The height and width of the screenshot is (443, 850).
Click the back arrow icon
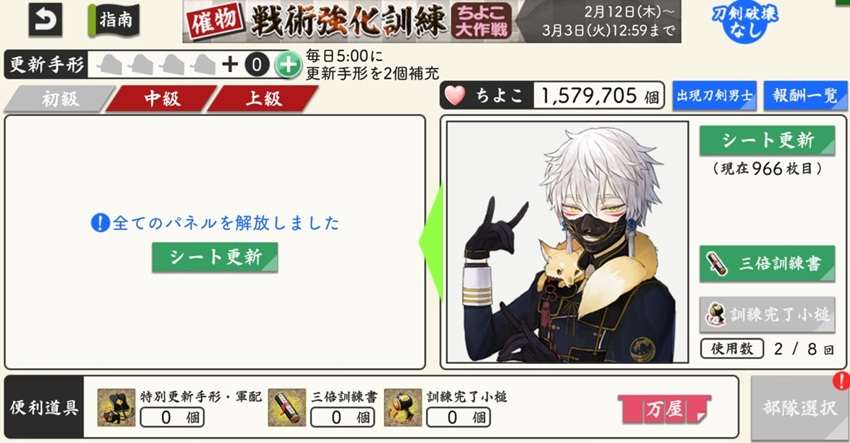[x=46, y=20]
